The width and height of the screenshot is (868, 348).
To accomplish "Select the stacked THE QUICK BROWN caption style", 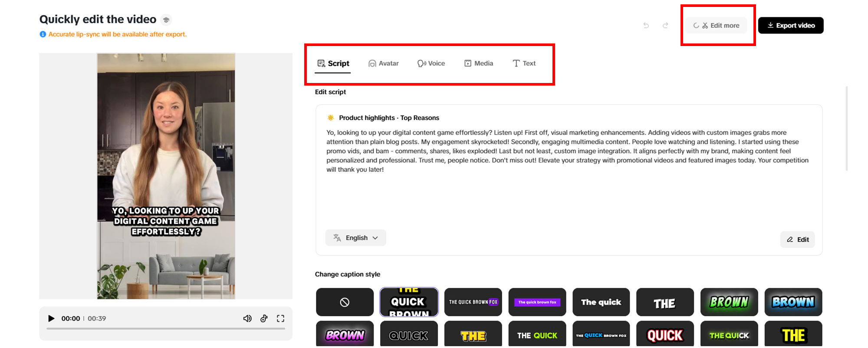I will (409, 302).
